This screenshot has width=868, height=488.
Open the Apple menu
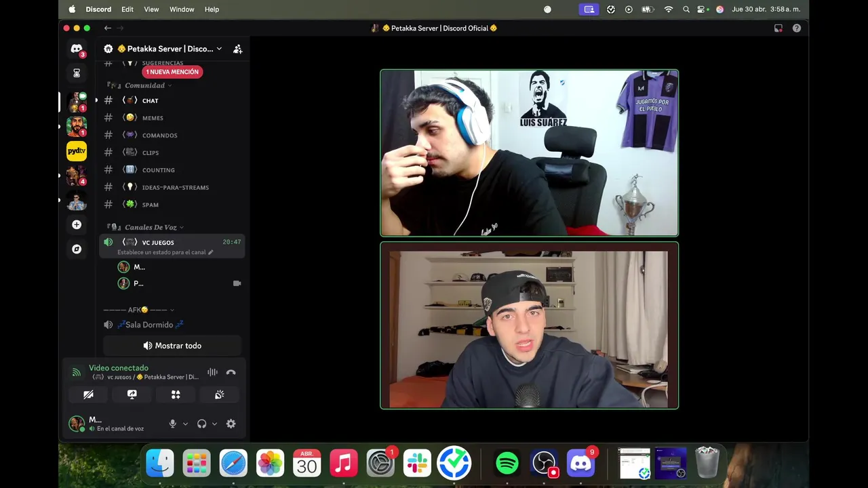(72, 9)
